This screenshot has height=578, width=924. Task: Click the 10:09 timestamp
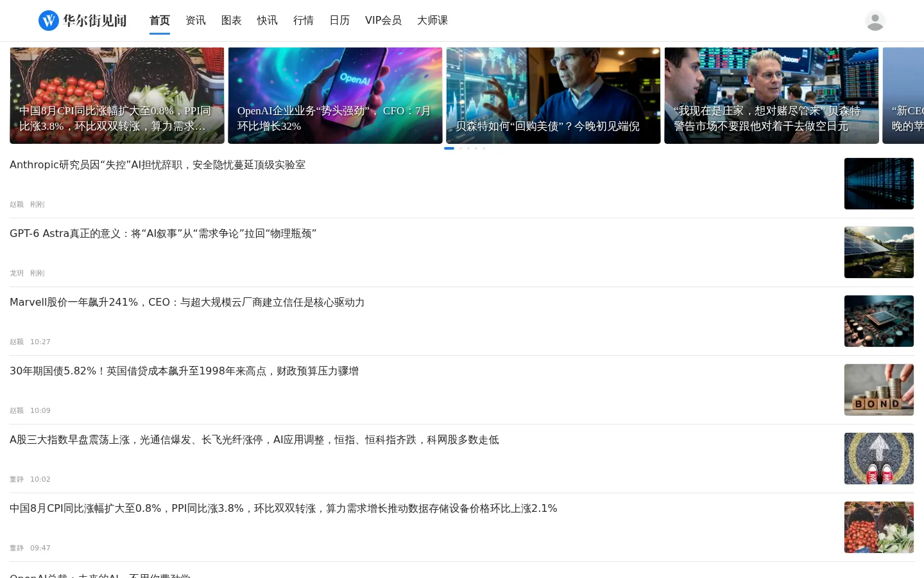click(x=40, y=410)
